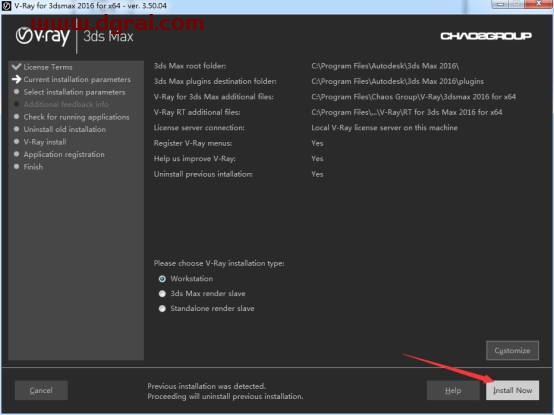Click Please choose V-Ray installation type label
554x415 pixels.
[219, 263]
